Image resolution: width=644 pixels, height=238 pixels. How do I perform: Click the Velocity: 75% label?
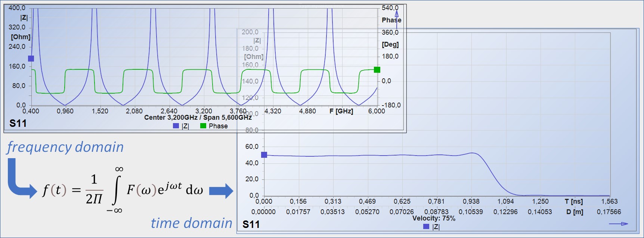click(434, 218)
